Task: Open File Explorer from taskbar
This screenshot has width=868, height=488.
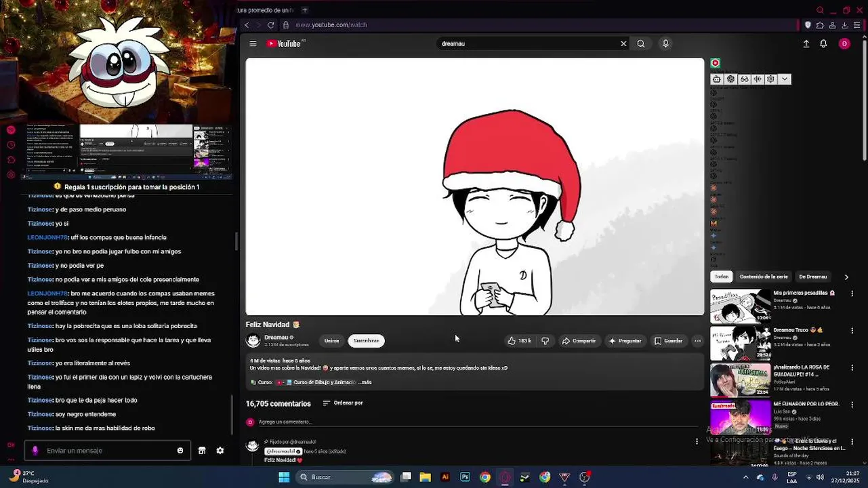Action: pos(425,477)
